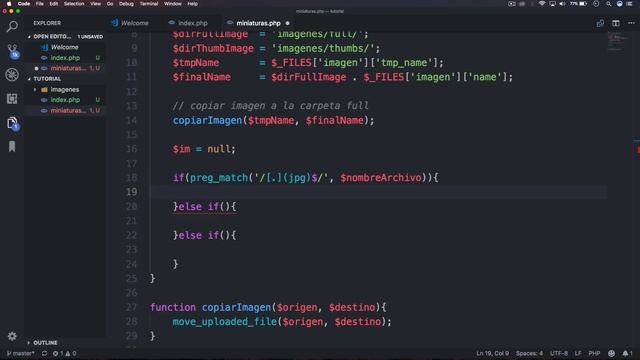Select miniaturas in Open Editors list
640x360 pixels.
[65, 68]
